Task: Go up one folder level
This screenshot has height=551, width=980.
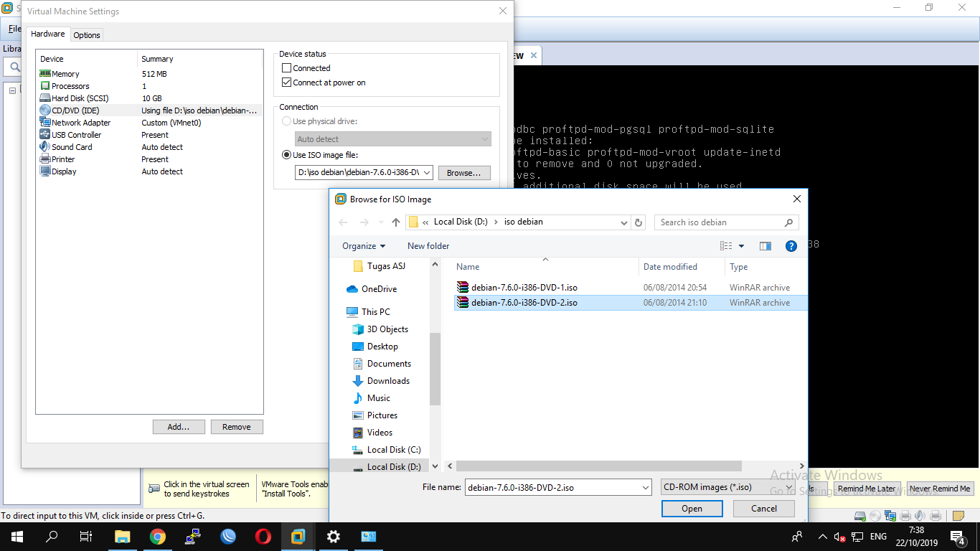Action: [x=396, y=222]
